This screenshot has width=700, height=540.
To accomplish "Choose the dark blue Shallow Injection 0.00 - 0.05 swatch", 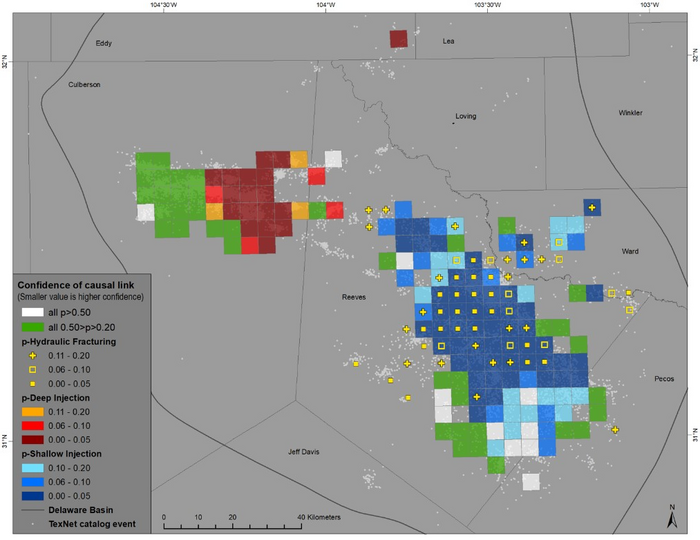I will click(x=33, y=495).
